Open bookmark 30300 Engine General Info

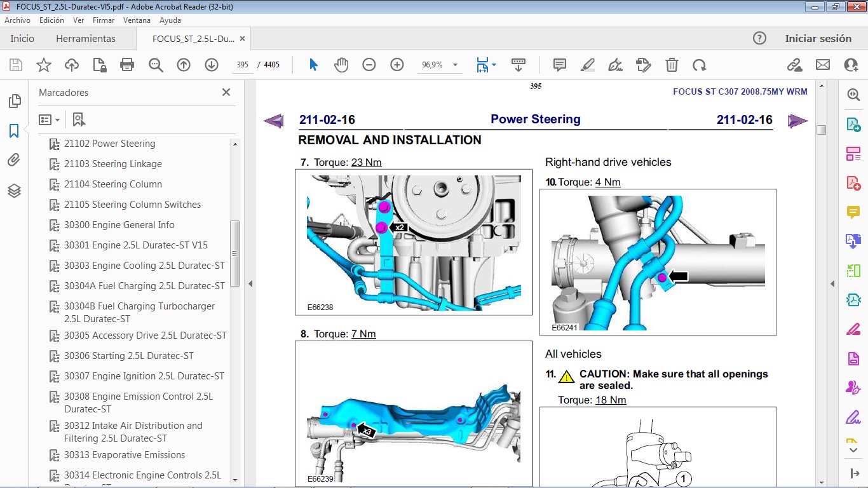(119, 225)
